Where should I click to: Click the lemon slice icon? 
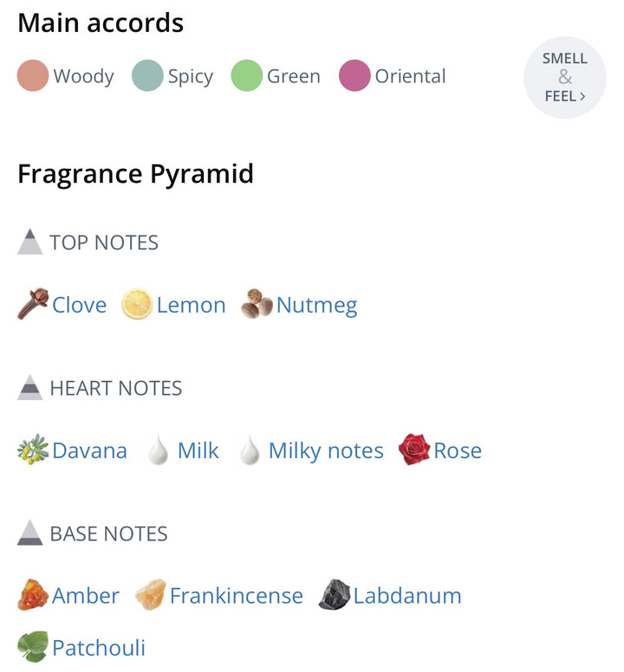pyautogui.click(x=137, y=304)
